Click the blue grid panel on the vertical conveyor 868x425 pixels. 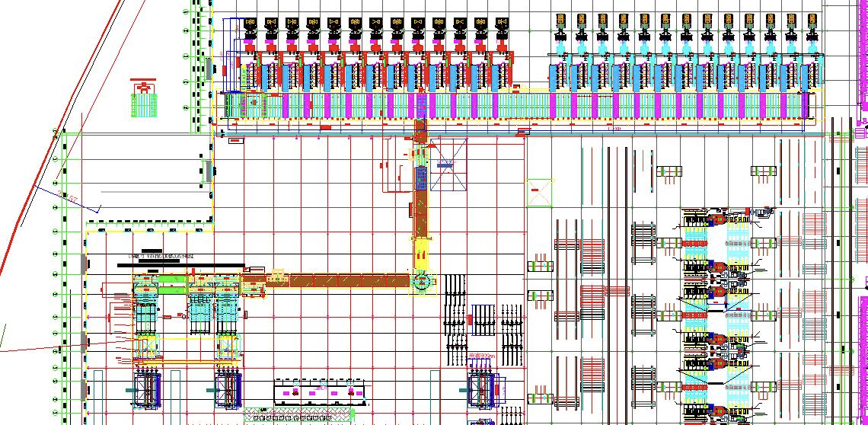(x=421, y=179)
